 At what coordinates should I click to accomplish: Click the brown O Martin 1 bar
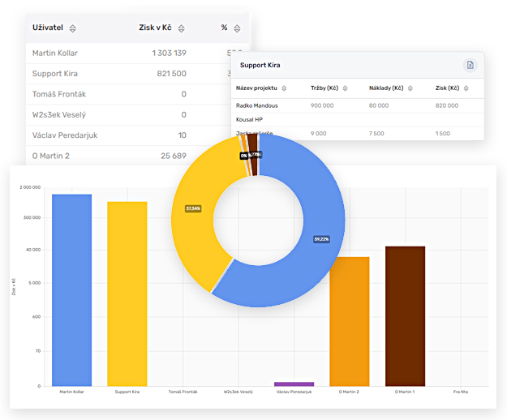tap(405, 316)
